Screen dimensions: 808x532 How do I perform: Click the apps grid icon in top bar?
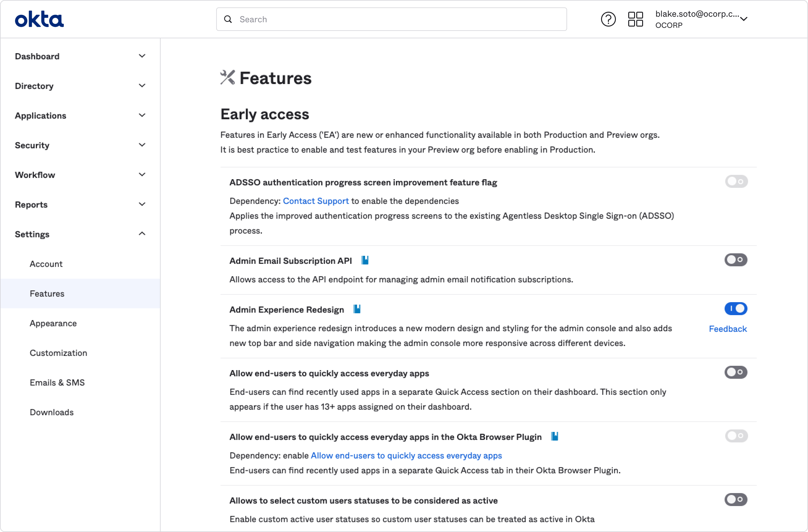point(635,19)
